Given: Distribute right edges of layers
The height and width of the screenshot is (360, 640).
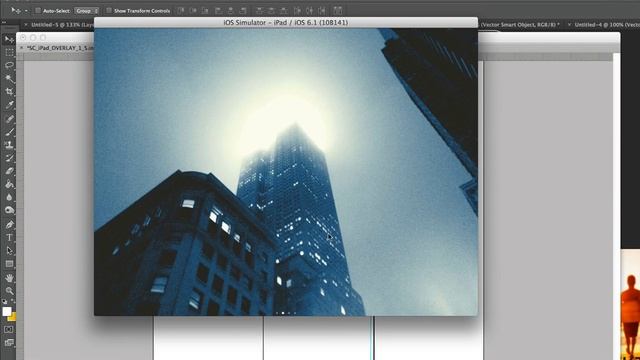Looking at the screenshot, I should 322,11.
